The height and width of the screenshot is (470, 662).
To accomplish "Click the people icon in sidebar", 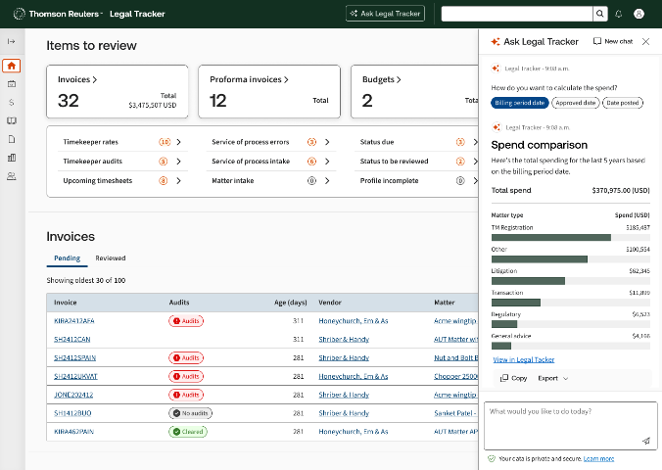I will click(11, 176).
